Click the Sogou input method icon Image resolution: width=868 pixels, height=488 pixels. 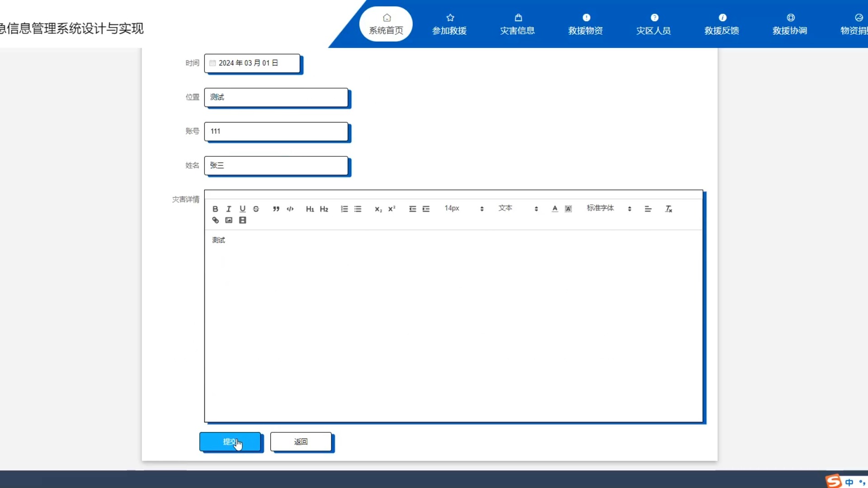[x=834, y=481]
